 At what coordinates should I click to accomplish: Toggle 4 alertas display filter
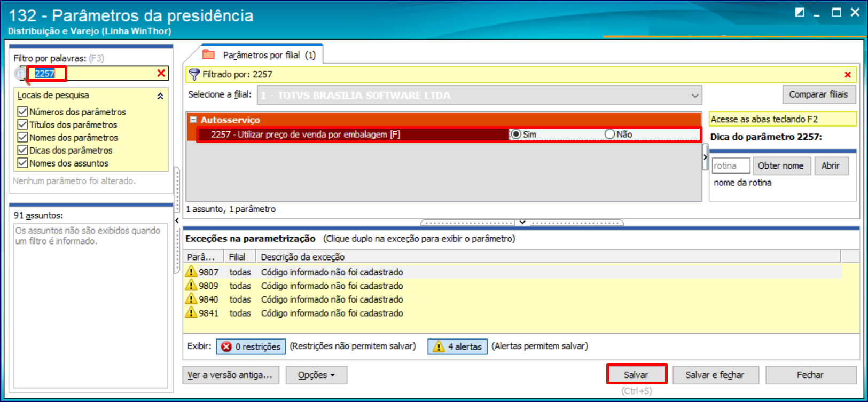point(457,346)
